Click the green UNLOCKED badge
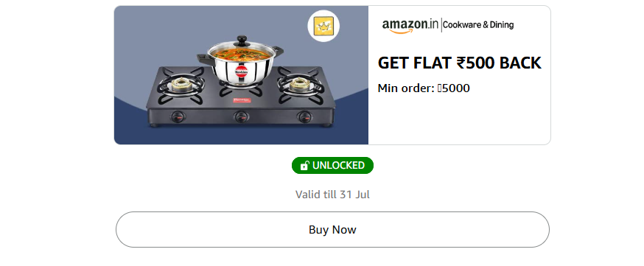The height and width of the screenshot is (266, 644). (332, 166)
